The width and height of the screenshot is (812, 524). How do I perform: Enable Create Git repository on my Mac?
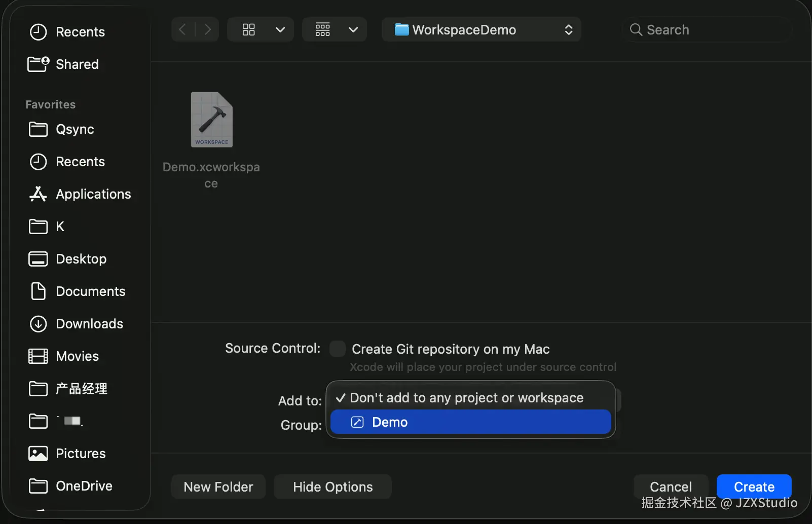[x=338, y=349]
